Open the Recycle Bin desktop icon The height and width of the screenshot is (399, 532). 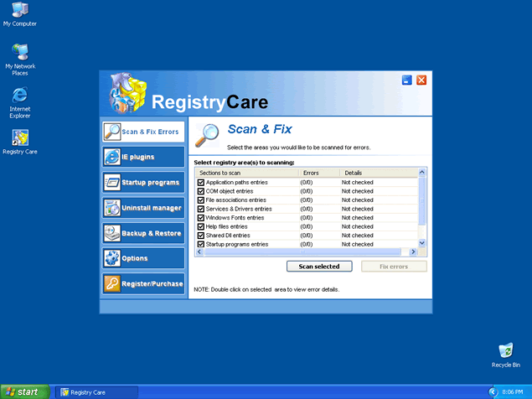pyautogui.click(x=506, y=350)
